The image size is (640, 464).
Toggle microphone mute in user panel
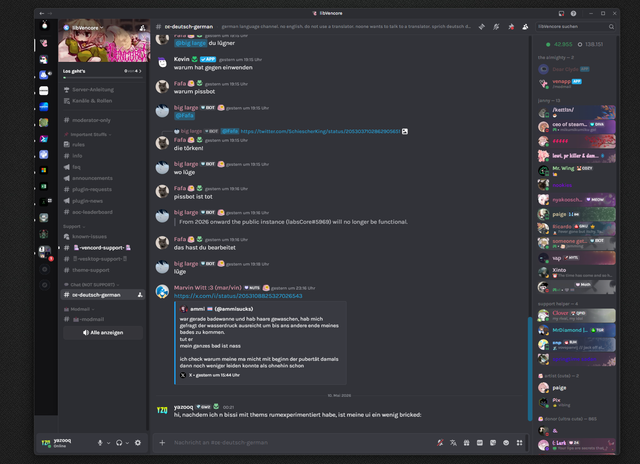click(100, 443)
